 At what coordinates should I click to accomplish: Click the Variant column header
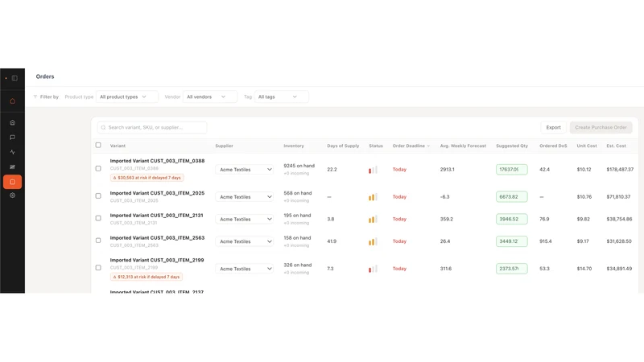[118, 146]
